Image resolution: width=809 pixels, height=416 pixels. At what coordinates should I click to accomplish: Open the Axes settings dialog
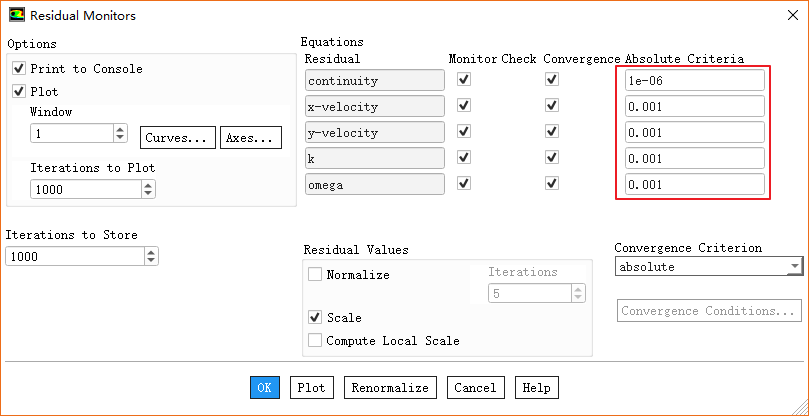point(250,137)
